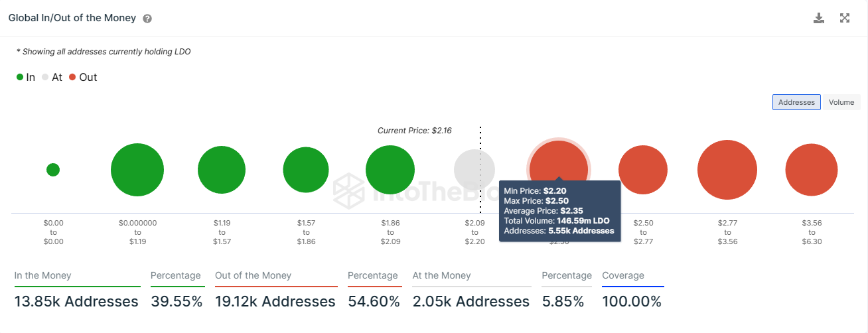Toggle the grey At legend item

[x=52, y=77]
